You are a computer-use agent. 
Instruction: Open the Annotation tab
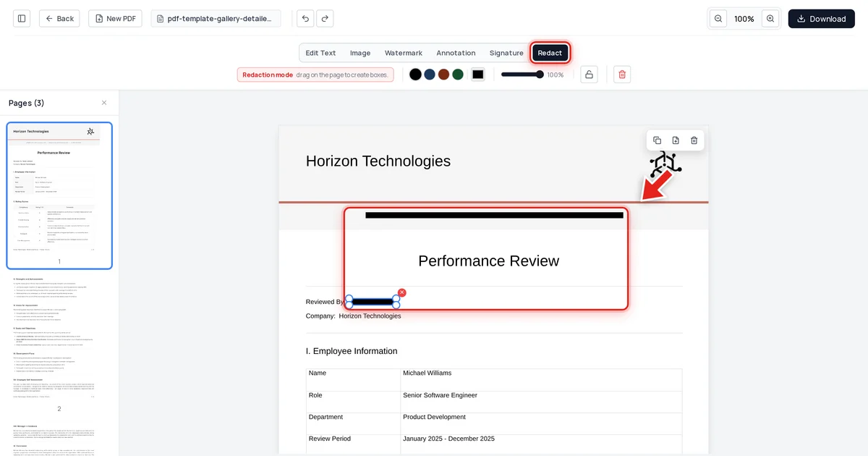coord(456,53)
